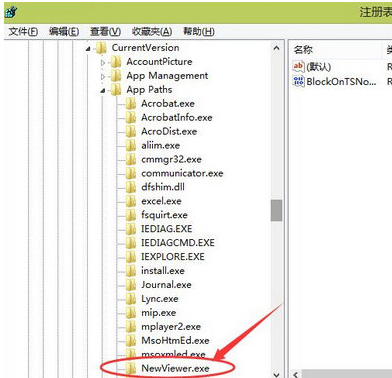Click the NewViewer.exe folder icon
The height and width of the screenshot is (378, 392).
tap(131, 368)
